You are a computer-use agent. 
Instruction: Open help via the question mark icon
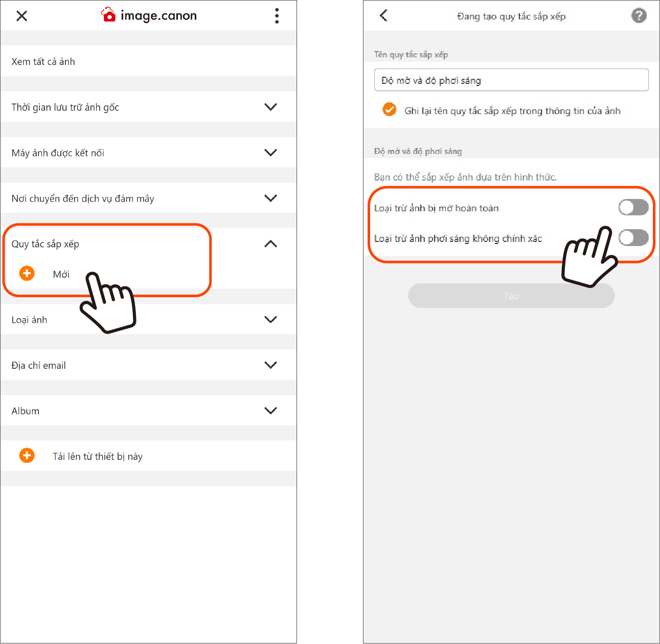click(x=639, y=16)
